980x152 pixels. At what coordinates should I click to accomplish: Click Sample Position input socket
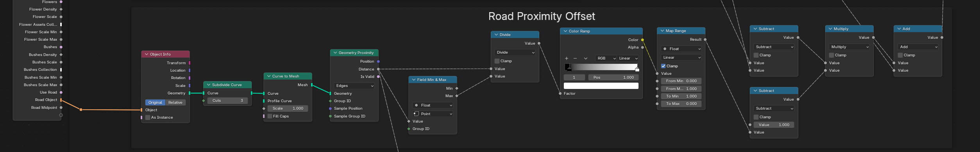click(x=331, y=109)
